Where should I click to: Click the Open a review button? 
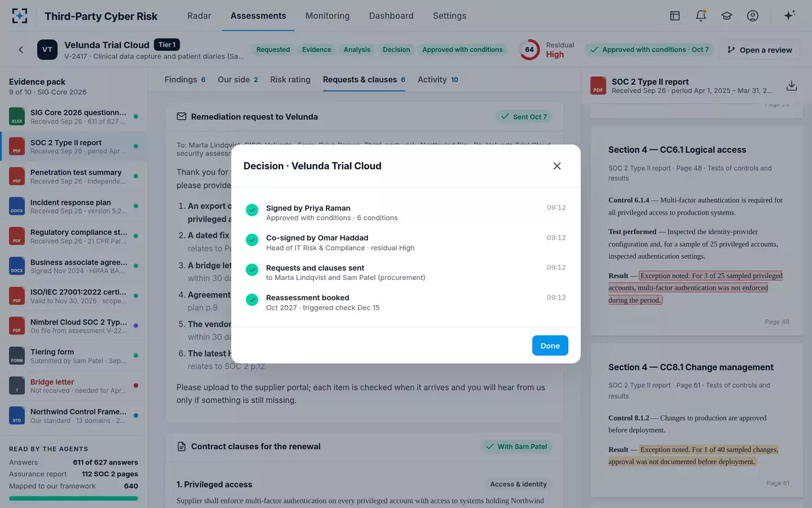coord(759,50)
